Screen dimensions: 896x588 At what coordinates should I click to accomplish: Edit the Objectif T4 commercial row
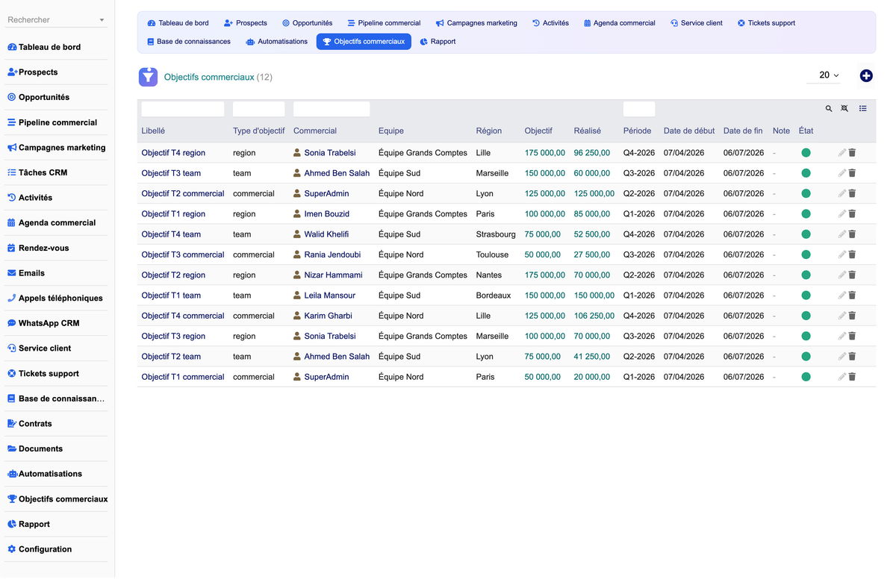(x=842, y=316)
